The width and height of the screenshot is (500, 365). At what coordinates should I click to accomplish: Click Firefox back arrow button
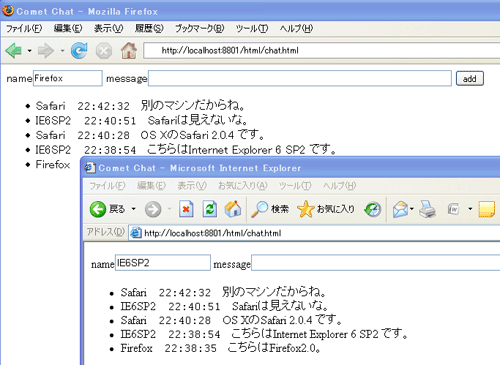tap(14, 51)
